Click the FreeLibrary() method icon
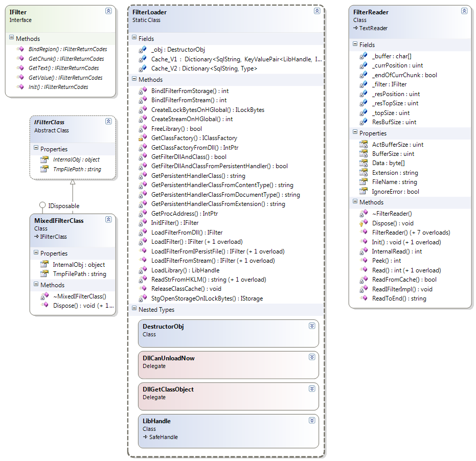The width and height of the screenshot is (476, 461). (143, 129)
